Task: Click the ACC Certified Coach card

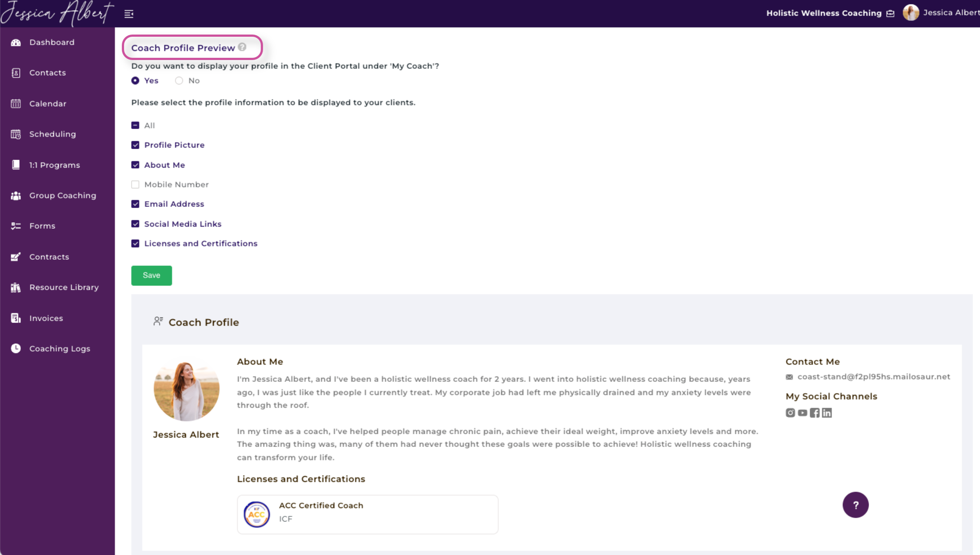Action: click(x=368, y=515)
